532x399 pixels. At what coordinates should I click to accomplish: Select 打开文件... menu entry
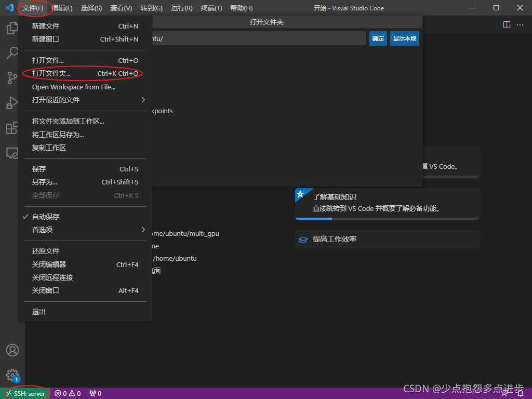85,60
